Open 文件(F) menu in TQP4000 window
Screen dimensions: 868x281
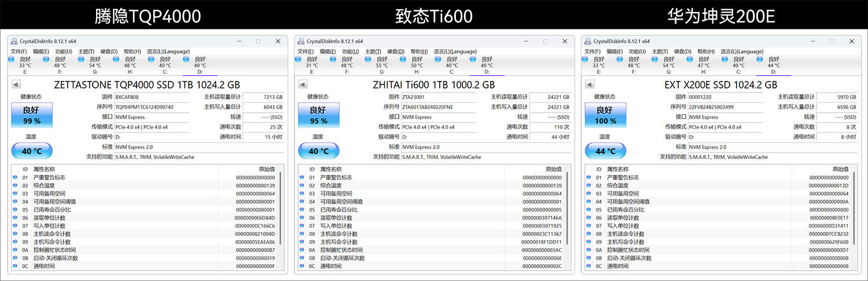[x=19, y=51]
